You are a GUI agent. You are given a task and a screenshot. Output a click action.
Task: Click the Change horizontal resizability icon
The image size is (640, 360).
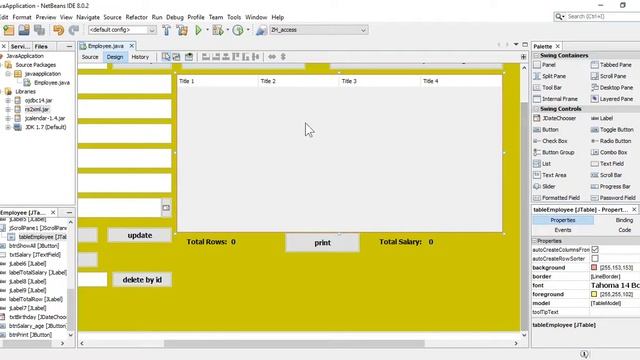coord(272,57)
